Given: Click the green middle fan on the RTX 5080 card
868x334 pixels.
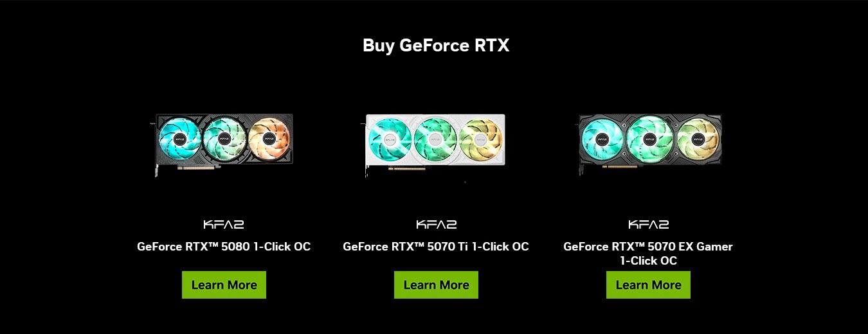Looking at the screenshot, I should [224, 139].
